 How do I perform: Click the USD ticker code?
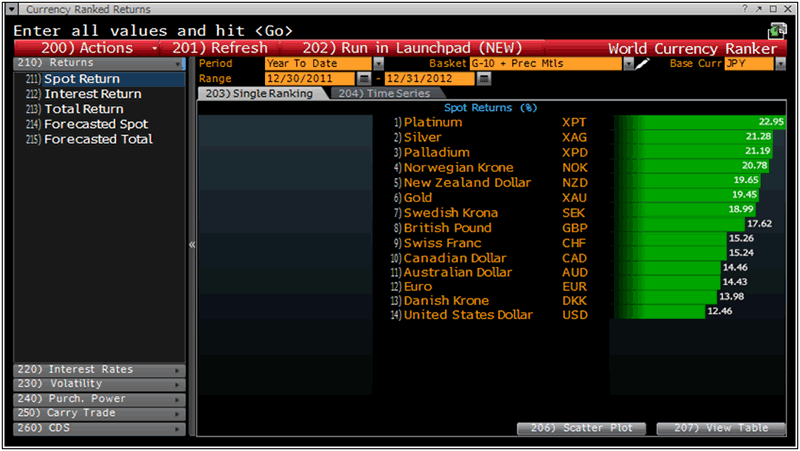point(574,315)
